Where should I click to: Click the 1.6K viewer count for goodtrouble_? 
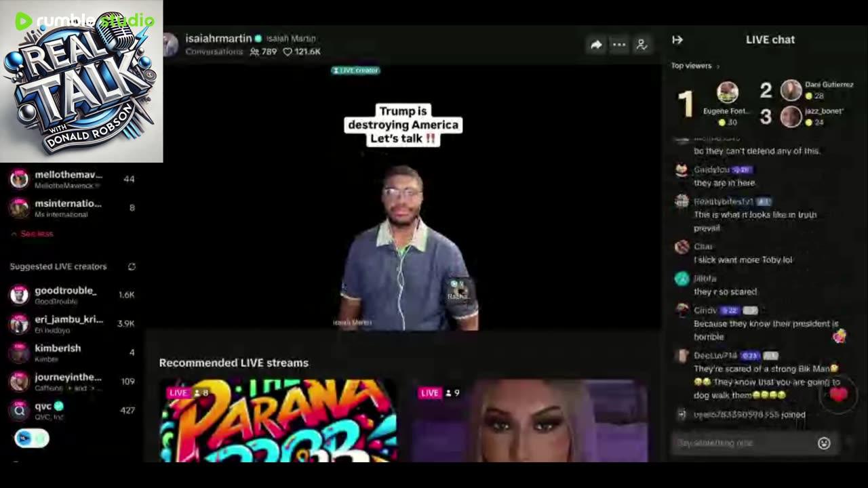(126, 295)
